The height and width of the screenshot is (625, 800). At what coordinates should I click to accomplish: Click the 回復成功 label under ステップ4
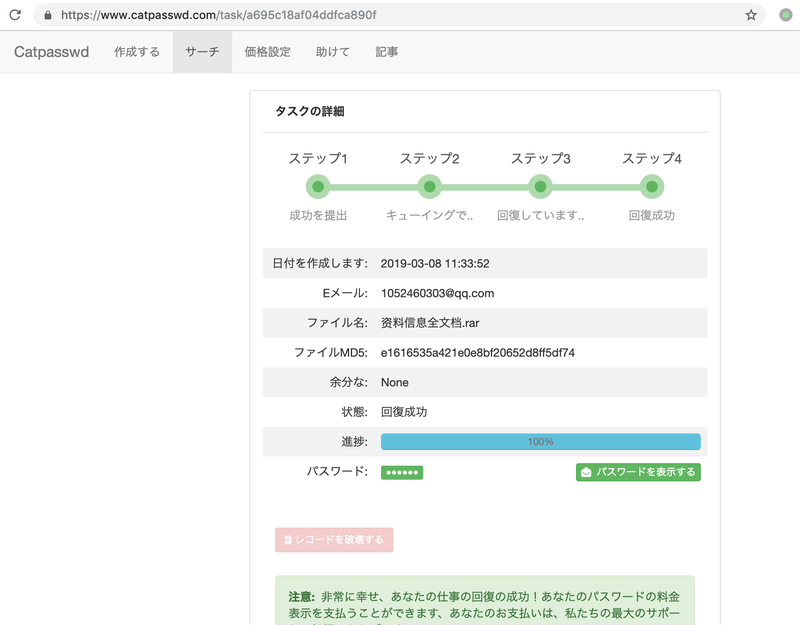point(652,215)
